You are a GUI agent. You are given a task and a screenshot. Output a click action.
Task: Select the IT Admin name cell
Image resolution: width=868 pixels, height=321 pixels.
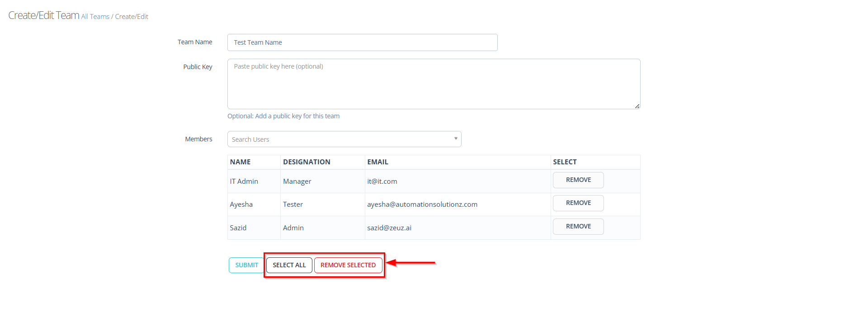click(x=244, y=181)
